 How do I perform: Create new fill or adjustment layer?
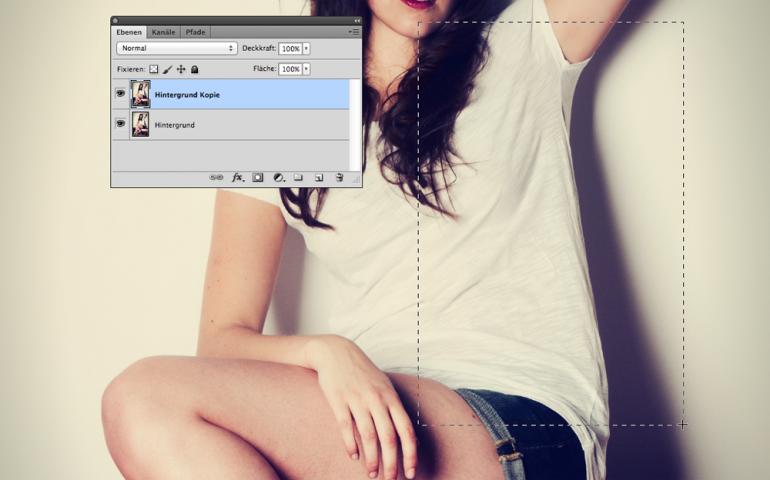click(278, 178)
